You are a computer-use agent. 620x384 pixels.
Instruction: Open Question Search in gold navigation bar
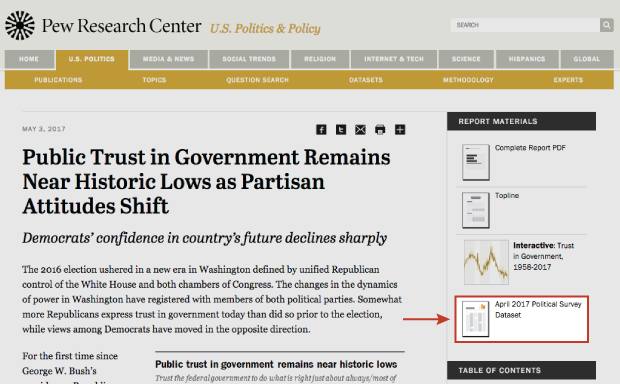(257, 80)
